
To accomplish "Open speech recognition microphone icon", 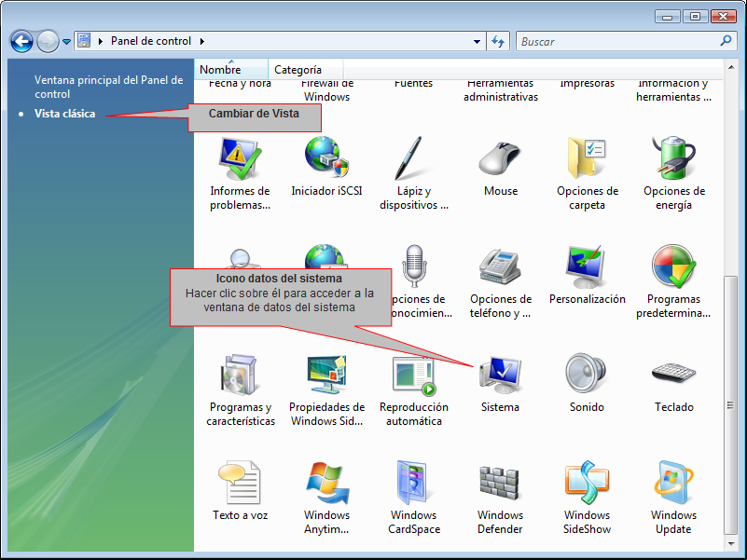I will tap(413, 266).
